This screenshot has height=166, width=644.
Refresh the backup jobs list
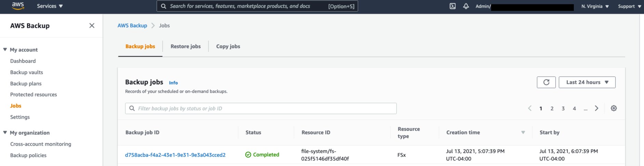[x=546, y=82]
